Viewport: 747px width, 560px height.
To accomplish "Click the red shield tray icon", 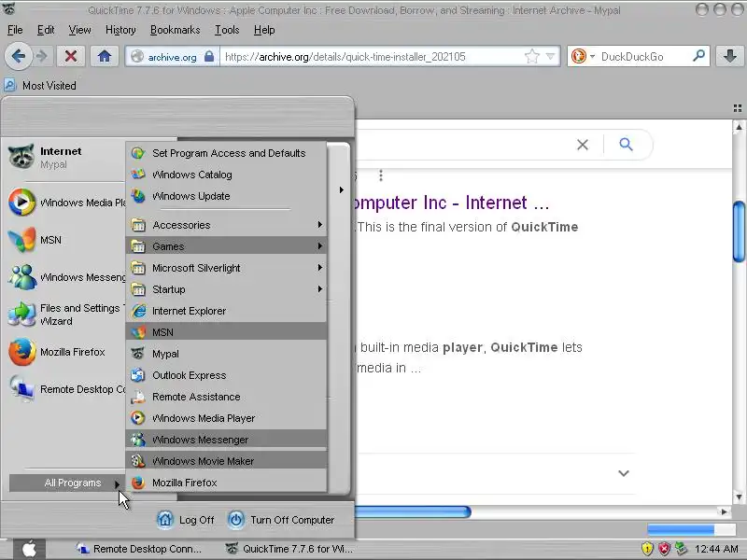I will pyautogui.click(x=664, y=549).
